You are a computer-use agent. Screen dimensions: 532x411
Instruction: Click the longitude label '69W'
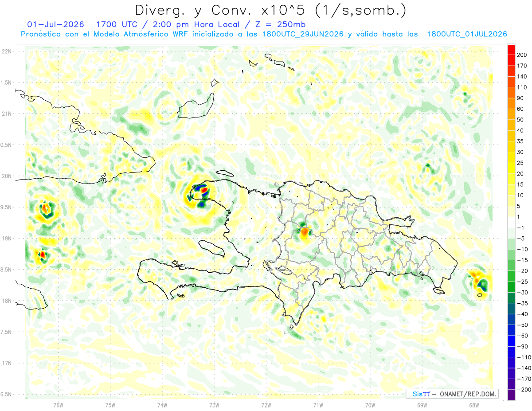pyautogui.click(x=422, y=405)
